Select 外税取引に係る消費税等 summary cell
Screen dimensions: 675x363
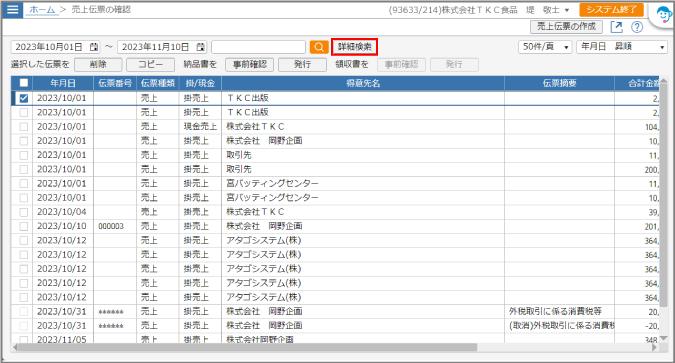pyautogui.click(x=559, y=311)
